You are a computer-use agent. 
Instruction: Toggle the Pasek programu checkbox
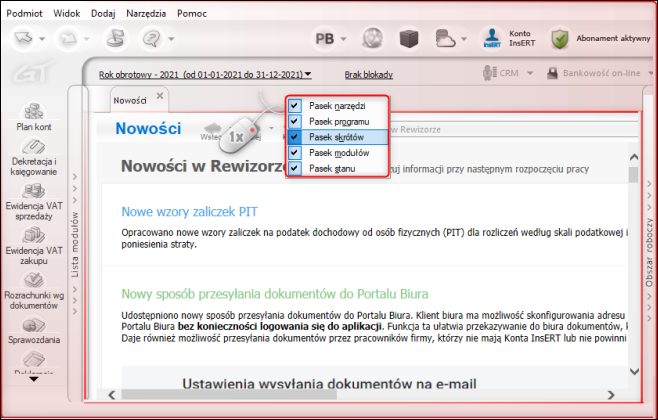click(295, 121)
